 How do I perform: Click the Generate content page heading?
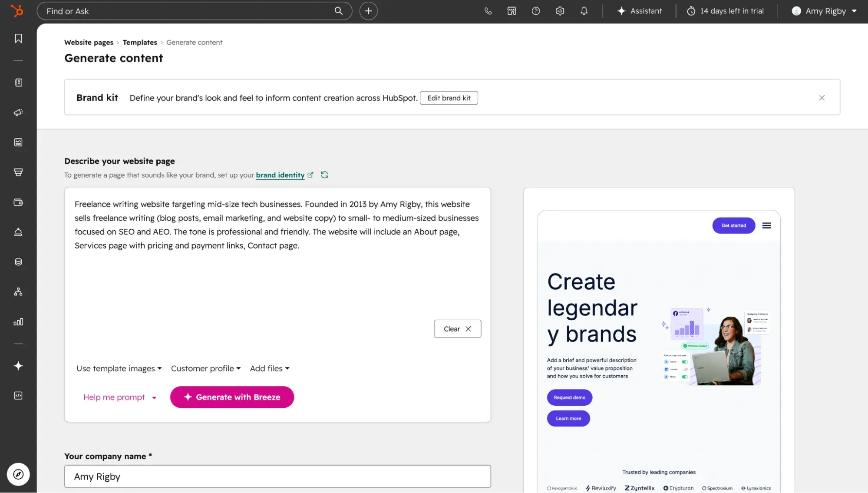point(114,58)
